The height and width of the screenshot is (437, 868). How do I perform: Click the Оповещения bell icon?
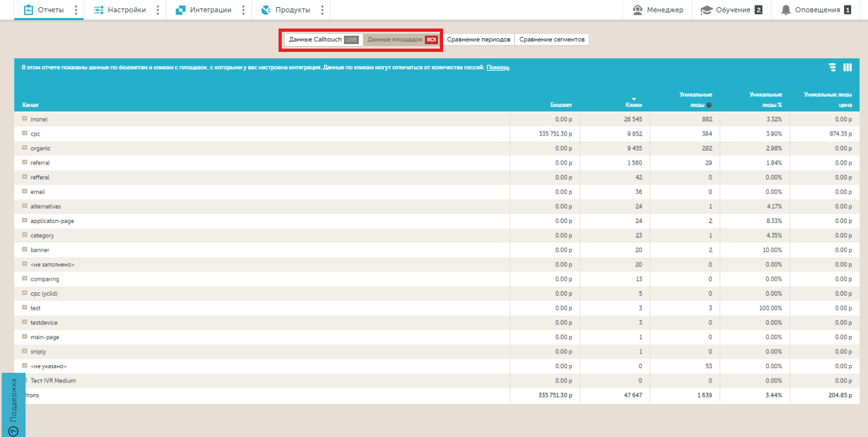pyautogui.click(x=786, y=10)
